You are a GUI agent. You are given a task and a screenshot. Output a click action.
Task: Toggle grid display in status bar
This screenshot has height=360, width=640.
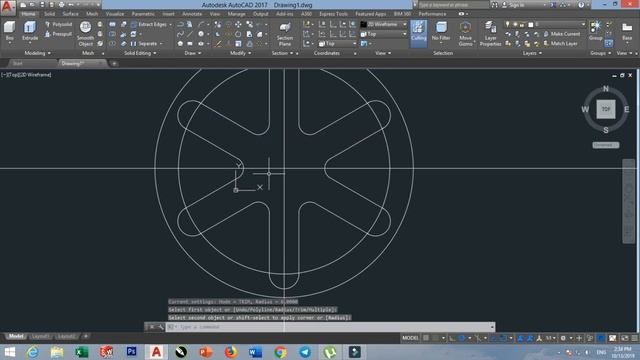click(x=426, y=338)
